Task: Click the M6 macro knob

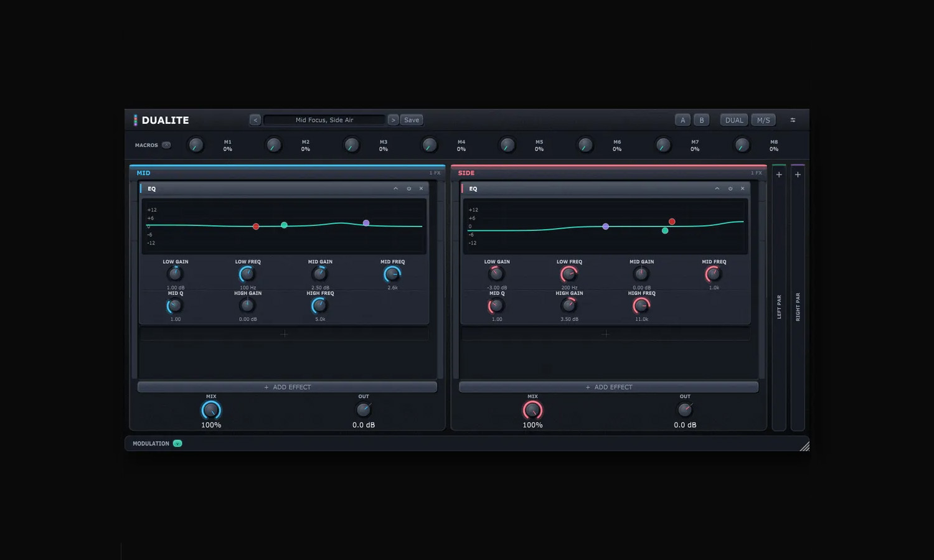Action: [585, 146]
